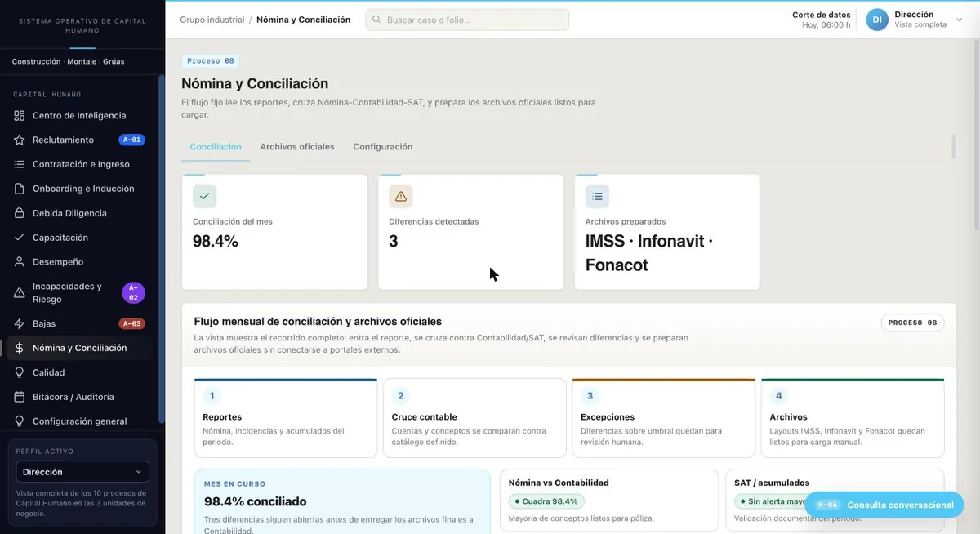Viewport: 980px width, 534px height.
Task: Click the search magnifier icon
Action: [376, 20]
